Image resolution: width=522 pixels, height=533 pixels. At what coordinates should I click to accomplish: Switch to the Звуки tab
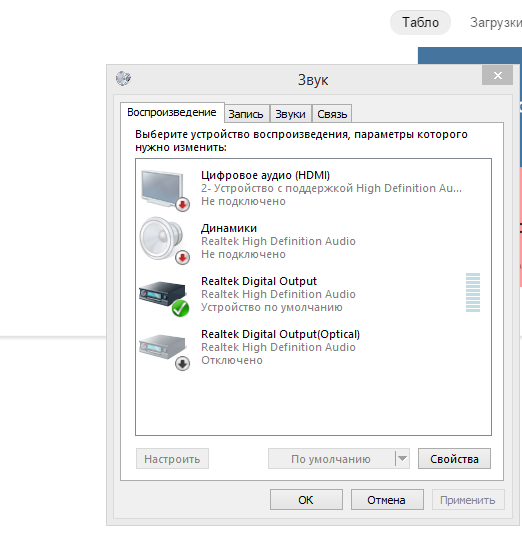(x=291, y=114)
